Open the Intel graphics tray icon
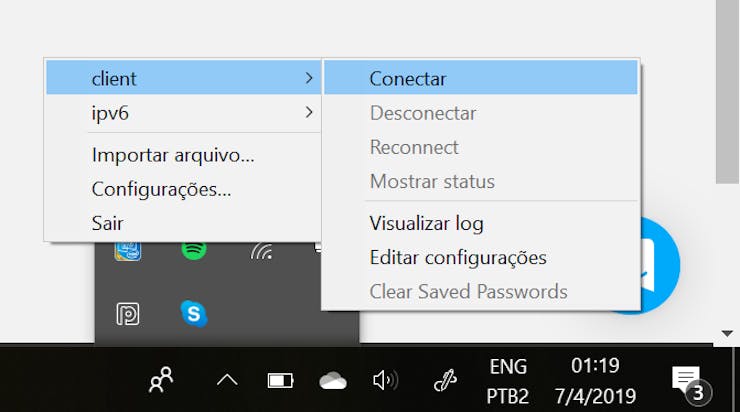Viewport: 740px width, 412px height. (127, 251)
